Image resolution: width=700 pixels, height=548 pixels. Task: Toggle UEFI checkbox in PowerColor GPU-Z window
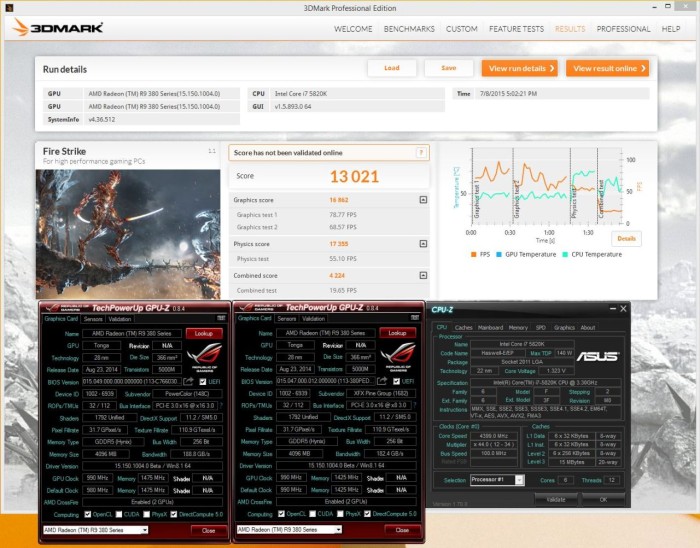pos(203,382)
